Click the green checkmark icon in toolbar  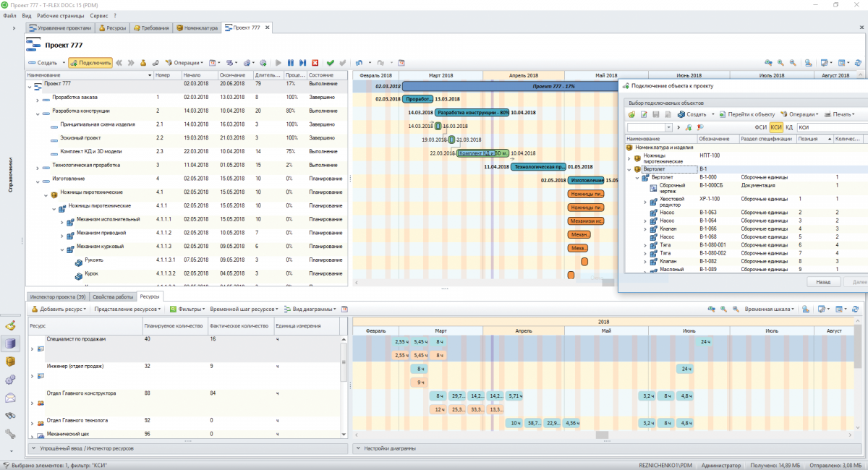coord(331,63)
